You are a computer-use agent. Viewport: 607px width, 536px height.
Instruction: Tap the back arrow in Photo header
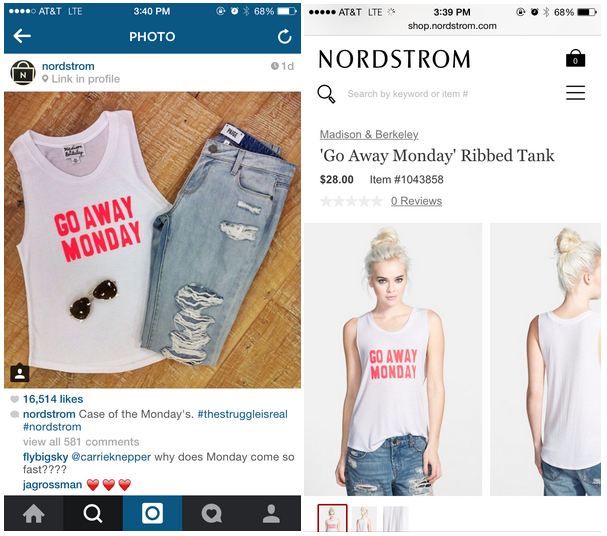[22, 36]
